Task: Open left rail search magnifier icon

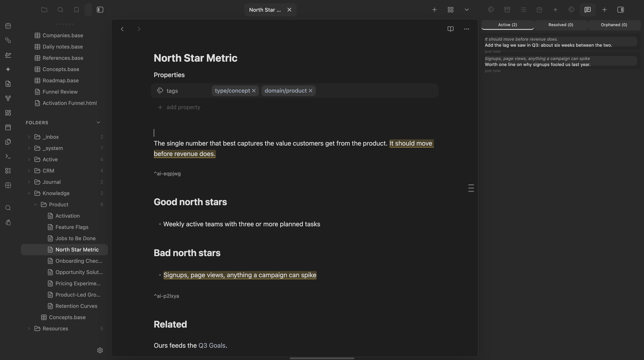Action: [x=8, y=208]
